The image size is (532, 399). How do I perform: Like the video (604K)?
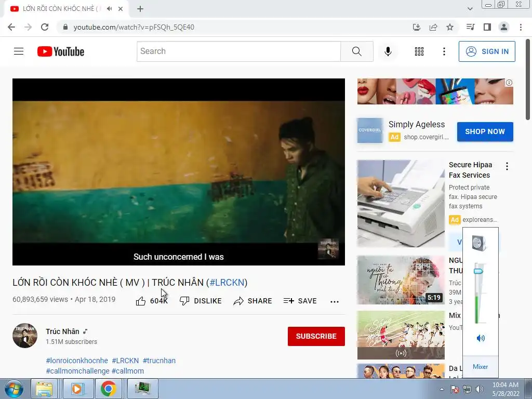tap(152, 301)
